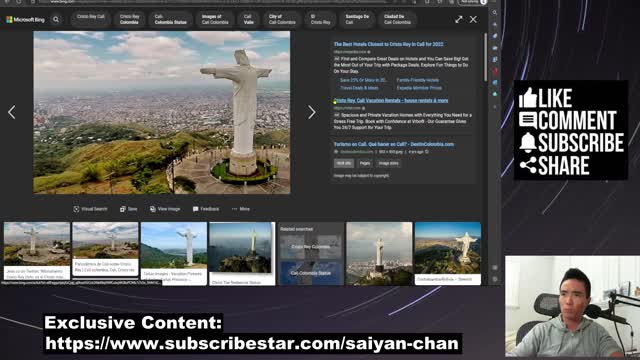Screen dimensions: 640x360
Task: Click the results panel vertical scrollbar
Action: [x=485, y=57]
